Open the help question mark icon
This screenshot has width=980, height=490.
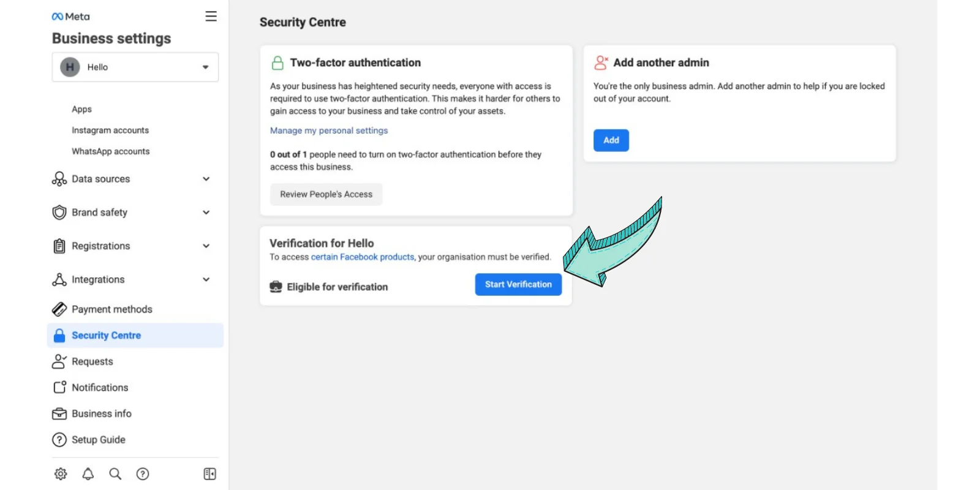click(x=143, y=473)
